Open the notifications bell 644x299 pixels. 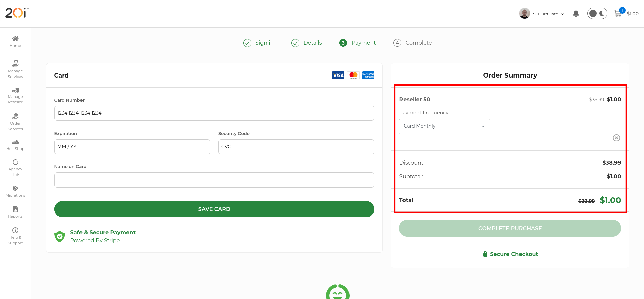(576, 14)
